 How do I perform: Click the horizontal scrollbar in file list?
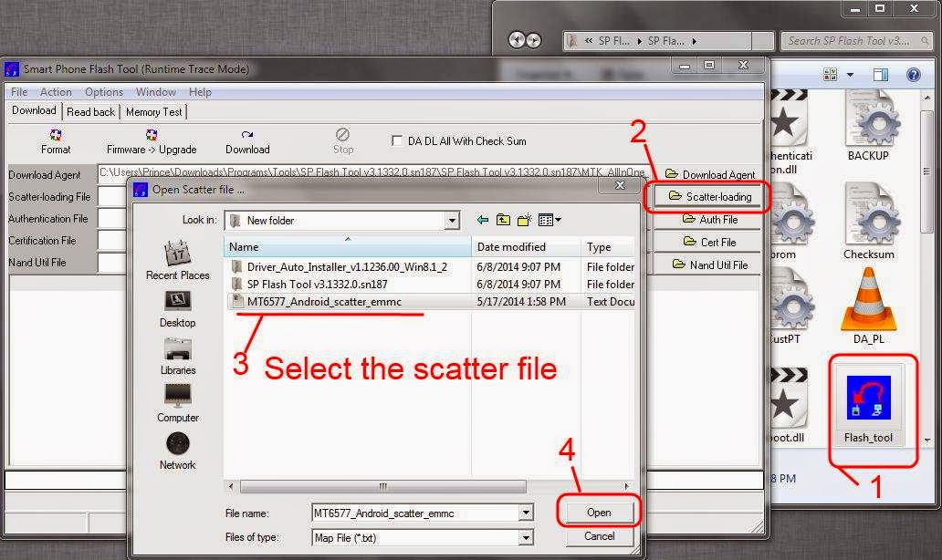coord(382,486)
